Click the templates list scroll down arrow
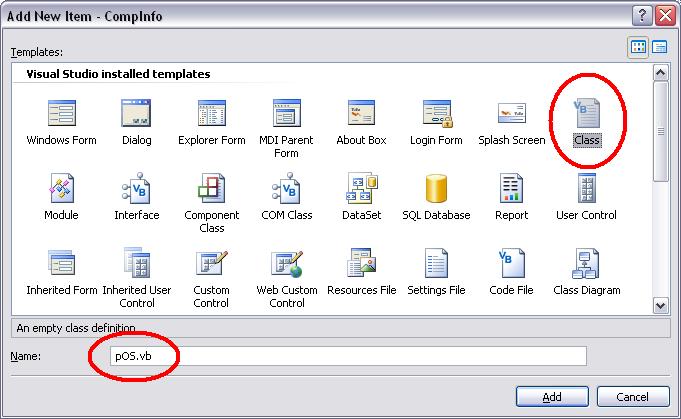681x419 pixels. (661, 305)
